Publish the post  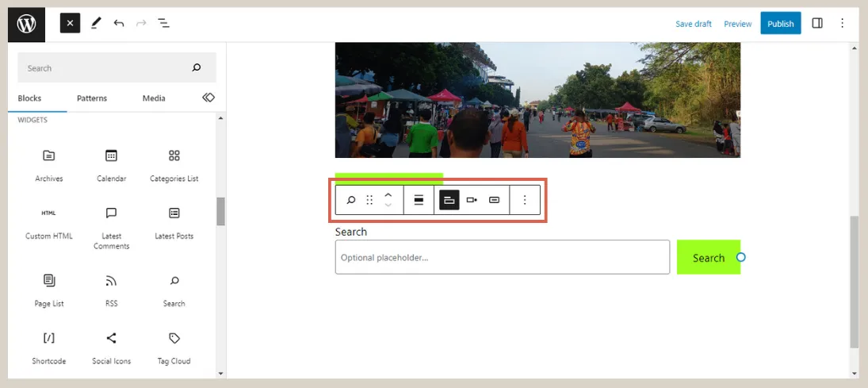(781, 23)
